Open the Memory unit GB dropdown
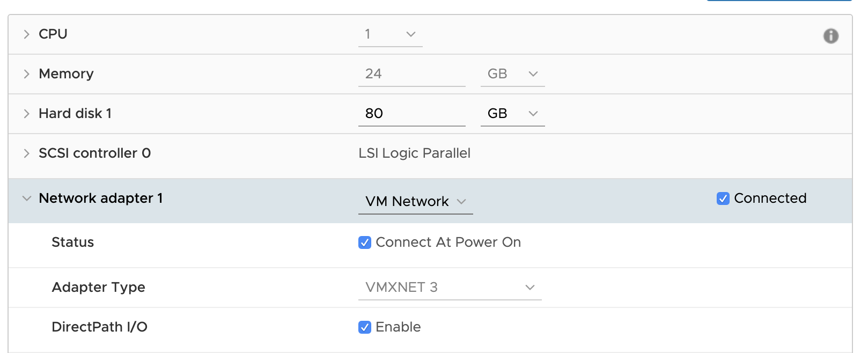This screenshot has width=868, height=353. point(512,74)
